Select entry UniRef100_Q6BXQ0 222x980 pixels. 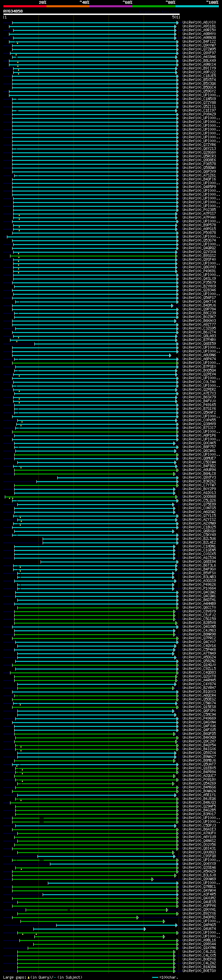pyautogui.click(x=199, y=532)
